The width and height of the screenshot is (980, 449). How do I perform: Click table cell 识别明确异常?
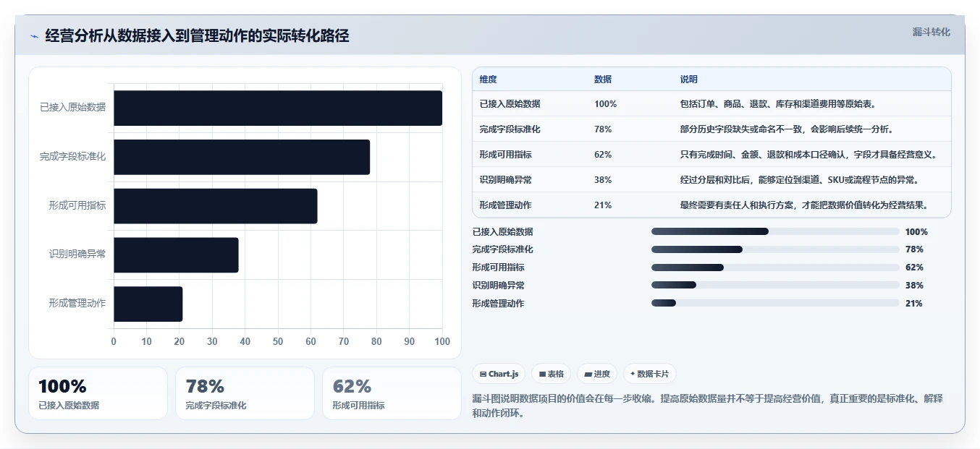[x=505, y=180]
